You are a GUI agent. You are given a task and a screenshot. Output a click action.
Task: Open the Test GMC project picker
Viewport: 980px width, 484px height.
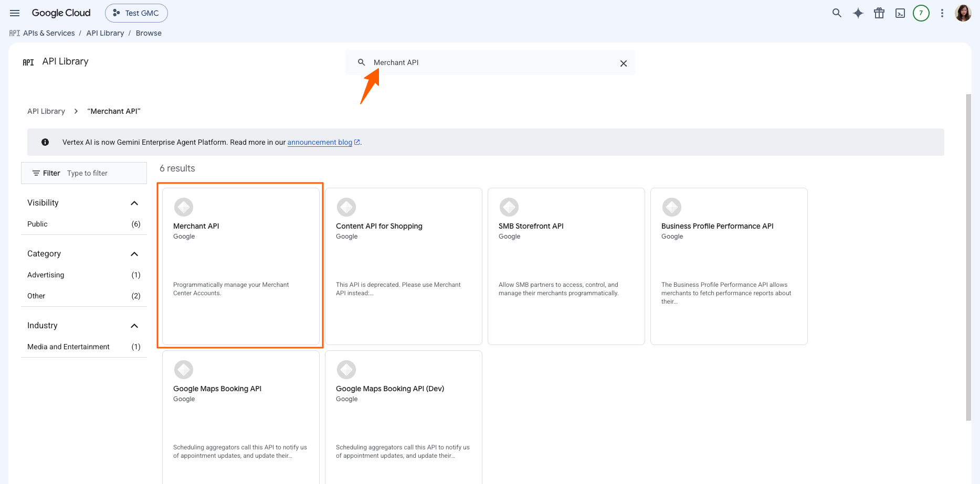coord(136,13)
